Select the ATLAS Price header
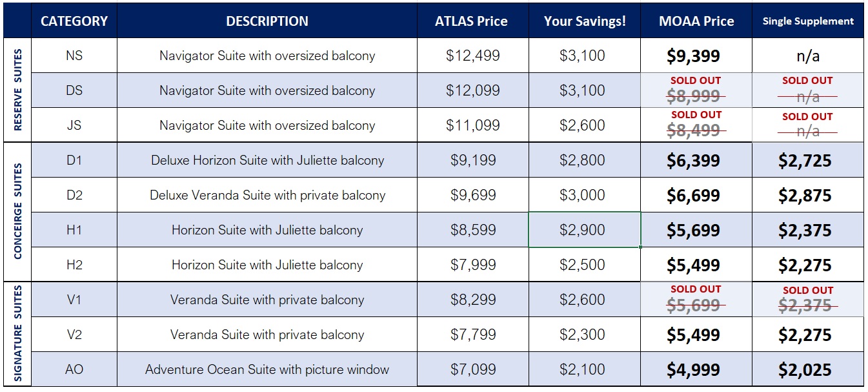 click(472, 21)
